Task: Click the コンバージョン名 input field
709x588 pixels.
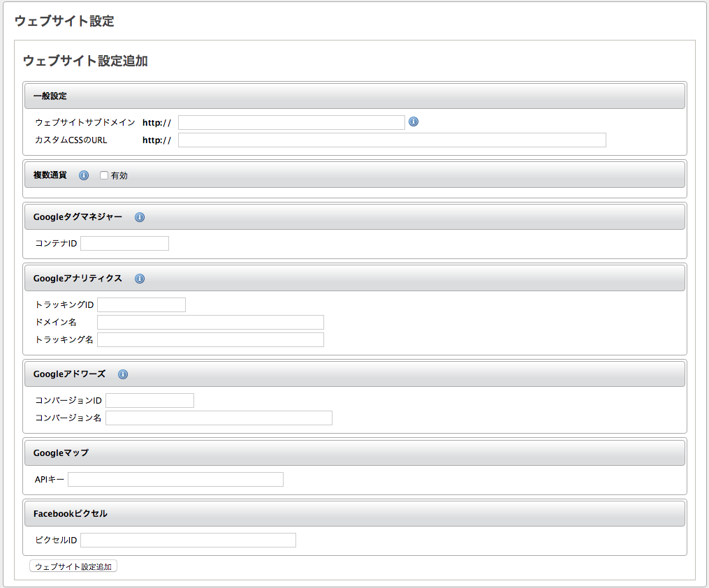Action: point(219,418)
